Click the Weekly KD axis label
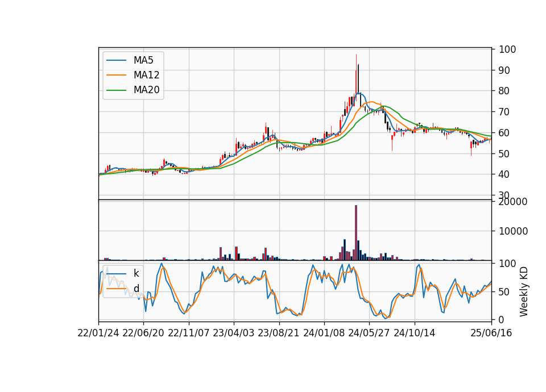Screen dimensions: 546x392 pos(524,291)
